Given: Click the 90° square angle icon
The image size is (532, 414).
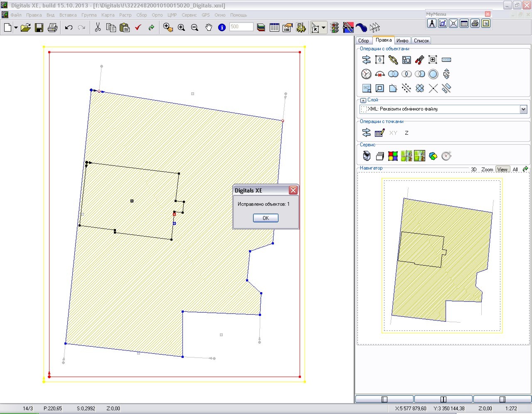Looking at the screenshot, I should (x=366, y=88).
